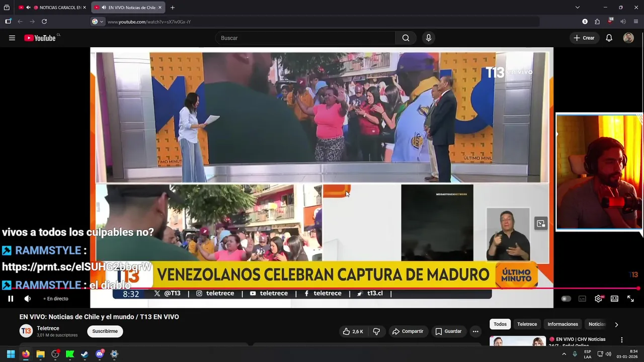Switch ESP LAA keyboard language
The image size is (644, 362).
point(588,354)
